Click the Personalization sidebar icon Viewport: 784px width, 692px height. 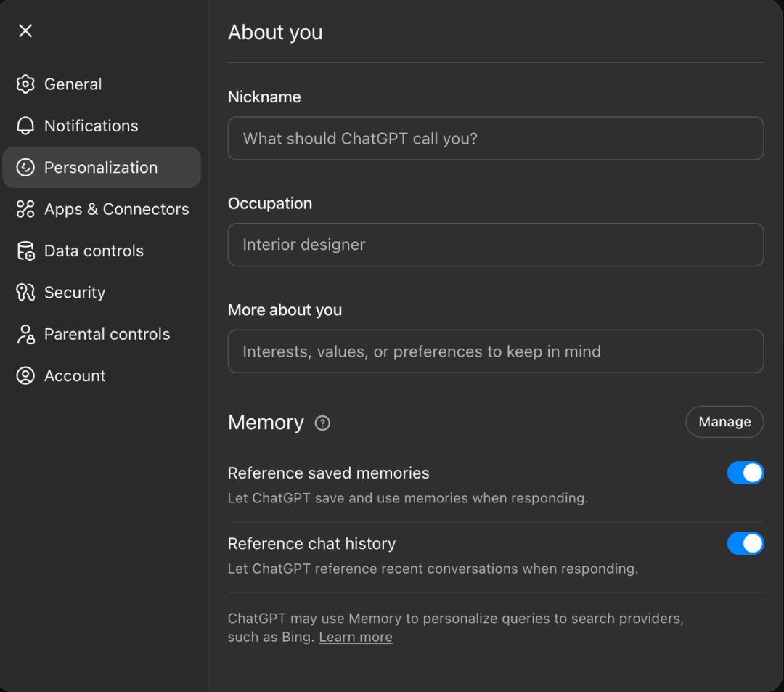(25, 168)
